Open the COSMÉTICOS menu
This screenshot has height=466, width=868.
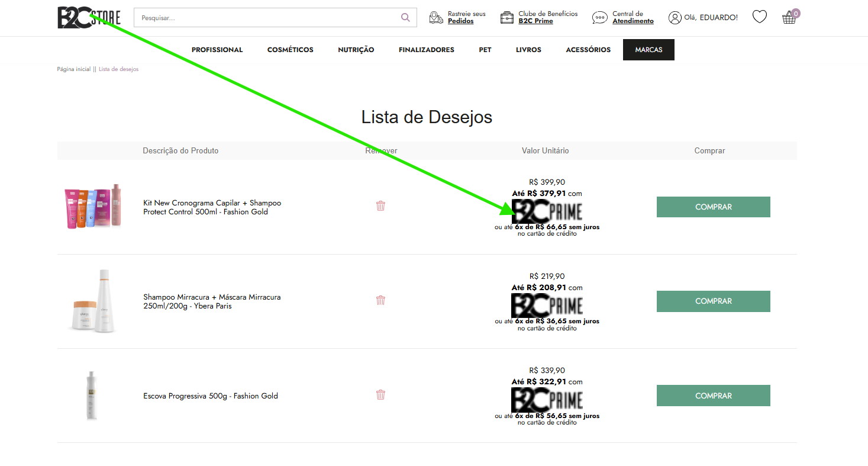click(x=291, y=50)
